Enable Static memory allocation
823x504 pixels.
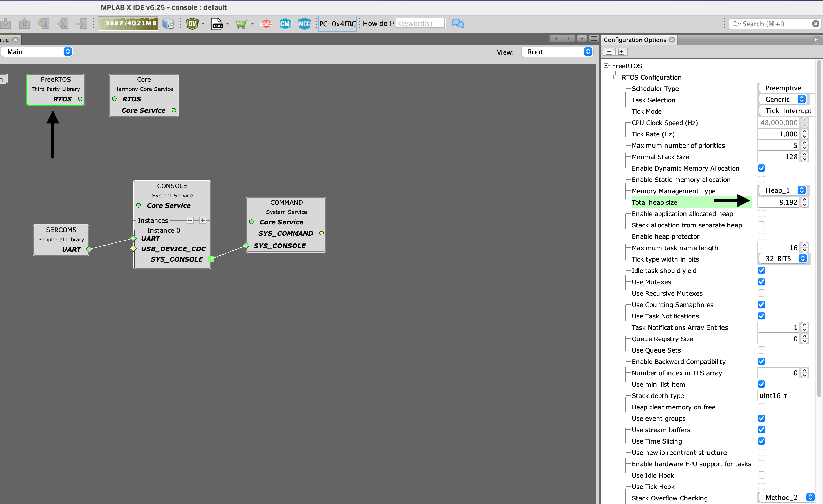761,179
